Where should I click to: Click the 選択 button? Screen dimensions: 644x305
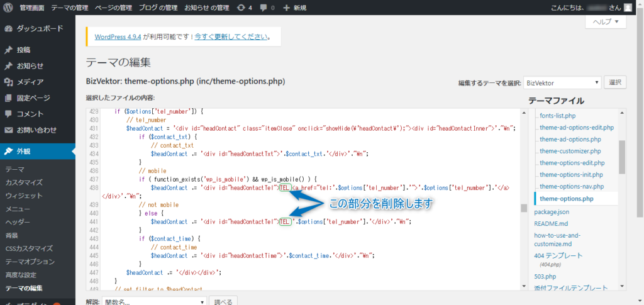coord(615,82)
